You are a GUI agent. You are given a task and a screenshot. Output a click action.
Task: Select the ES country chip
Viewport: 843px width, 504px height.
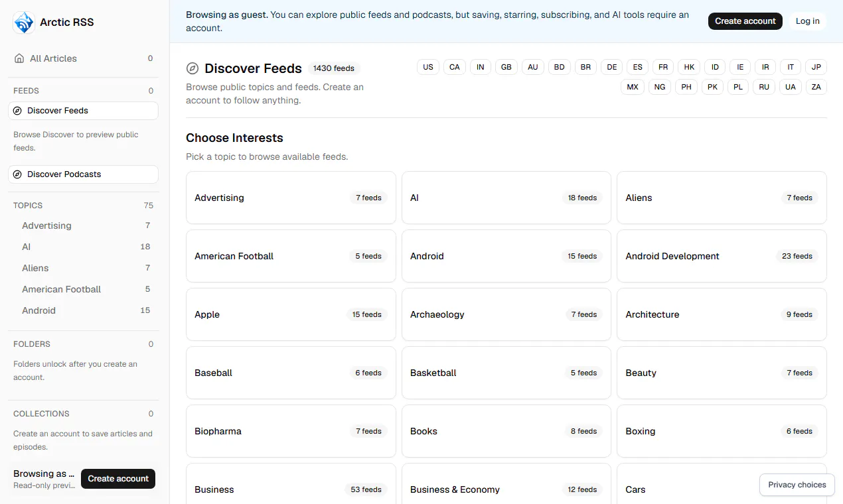[x=638, y=67]
